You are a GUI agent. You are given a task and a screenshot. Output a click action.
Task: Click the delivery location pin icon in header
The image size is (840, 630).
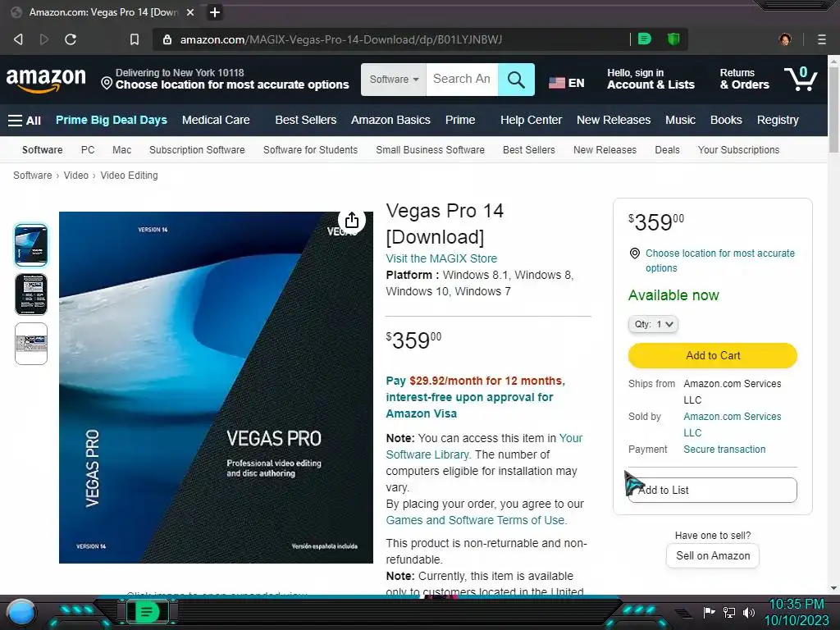[107, 83]
